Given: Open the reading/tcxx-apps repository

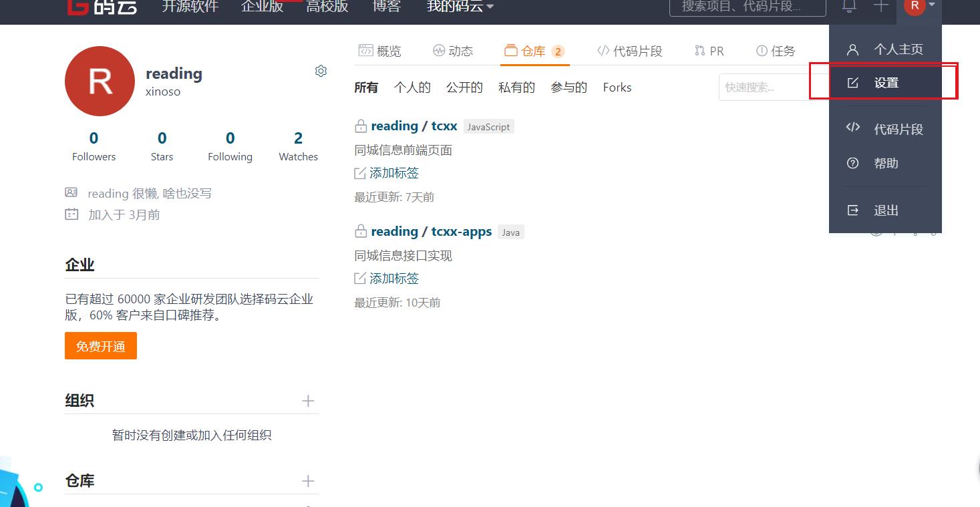Looking at the screenshot, I should pos(432,231).
